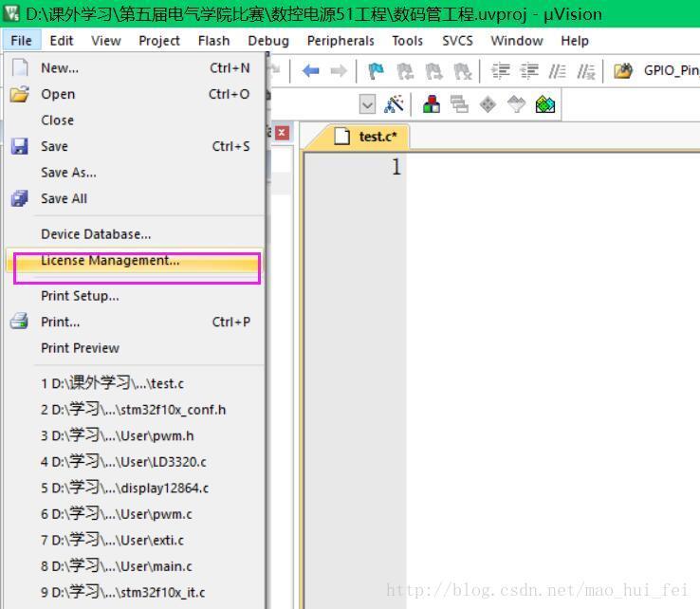Viewport: 700px width, 609px height.
Task: Open Manage Project Items colored blocks icon
Action: click(x=432, y=104)
